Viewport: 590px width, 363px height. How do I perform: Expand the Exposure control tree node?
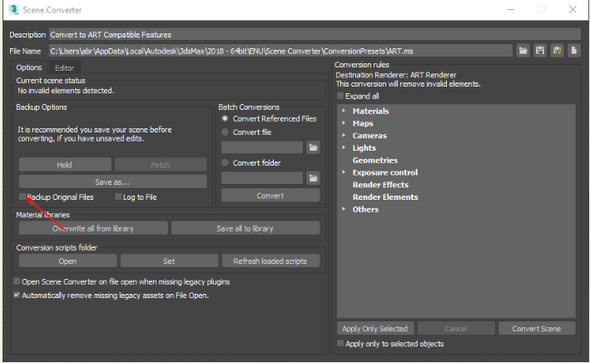pos(344,172)
